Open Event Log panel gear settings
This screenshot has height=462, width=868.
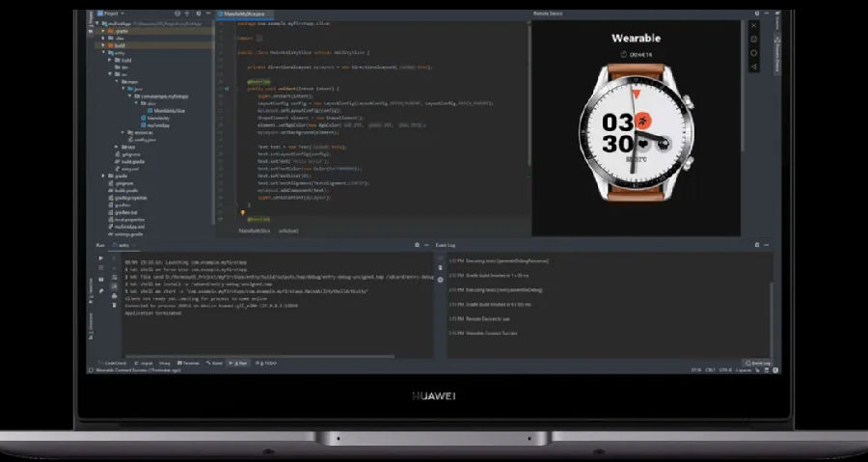coord(757,245)
